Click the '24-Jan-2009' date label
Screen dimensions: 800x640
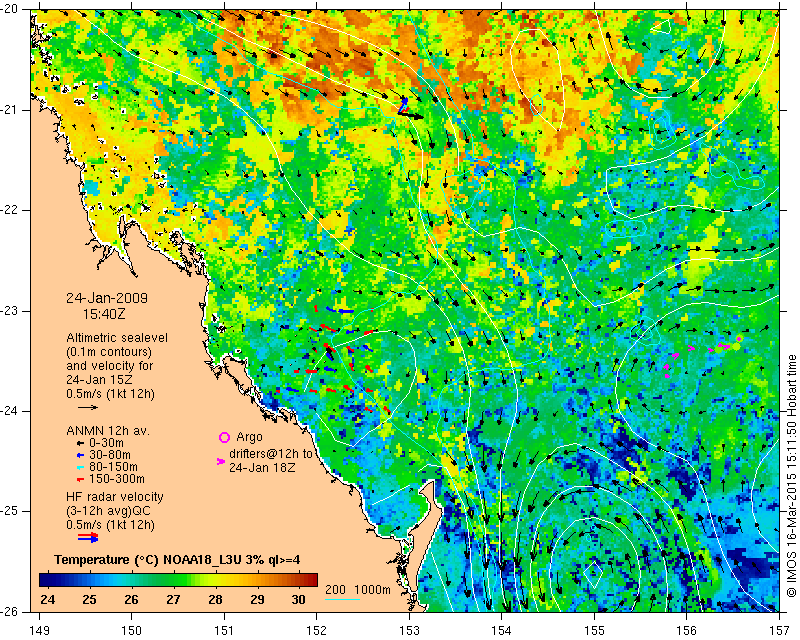tap(107, 298)
